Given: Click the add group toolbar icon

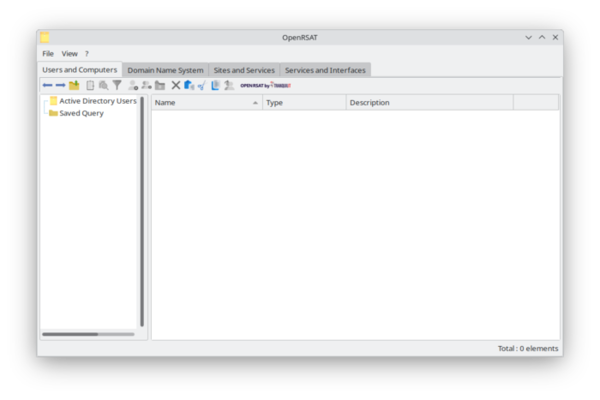Looking at the screenshot, I should coord(147,86).
